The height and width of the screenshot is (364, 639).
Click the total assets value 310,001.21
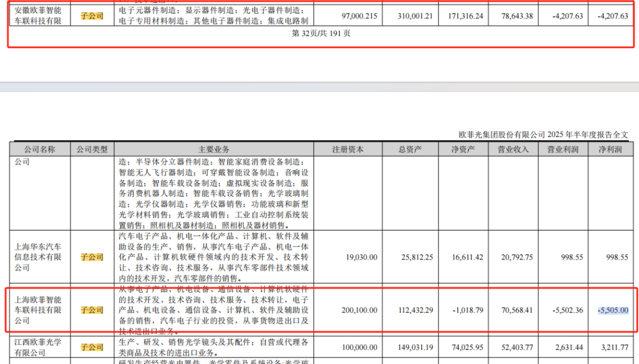click(411, 16)
